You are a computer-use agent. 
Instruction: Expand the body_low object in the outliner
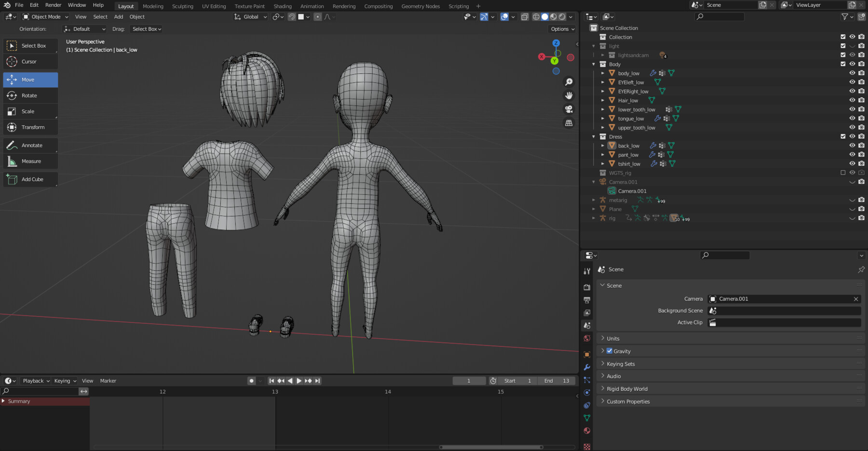click(602, 73)
